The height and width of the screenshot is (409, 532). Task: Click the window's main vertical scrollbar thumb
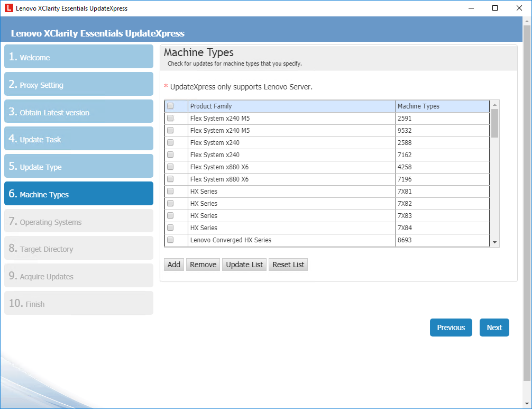(x=527, y=203)
